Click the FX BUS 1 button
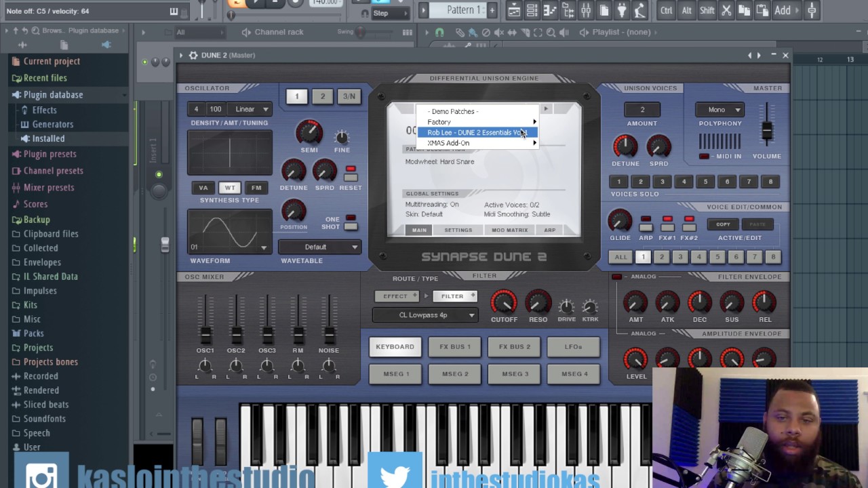Screen dimensions: 868x488 coord(455,347)
